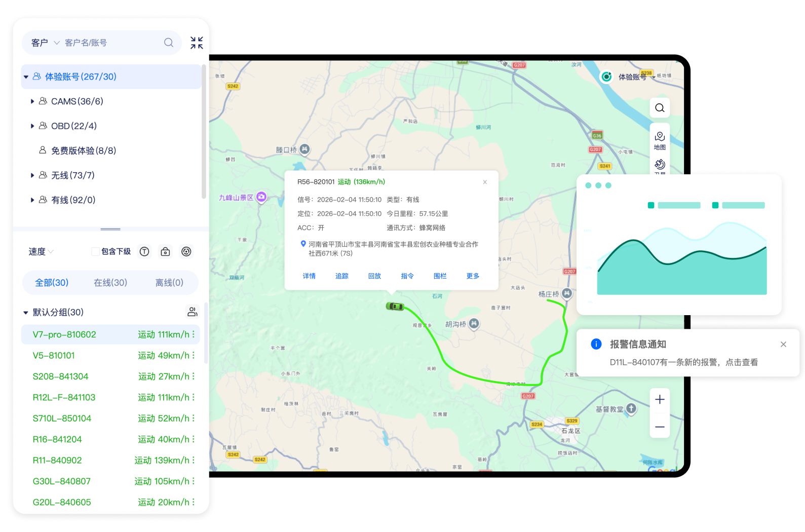Switch to the 在线(30) tab
Screen dimensions: 805x532
pyautogui.click(x=110, y=283)
